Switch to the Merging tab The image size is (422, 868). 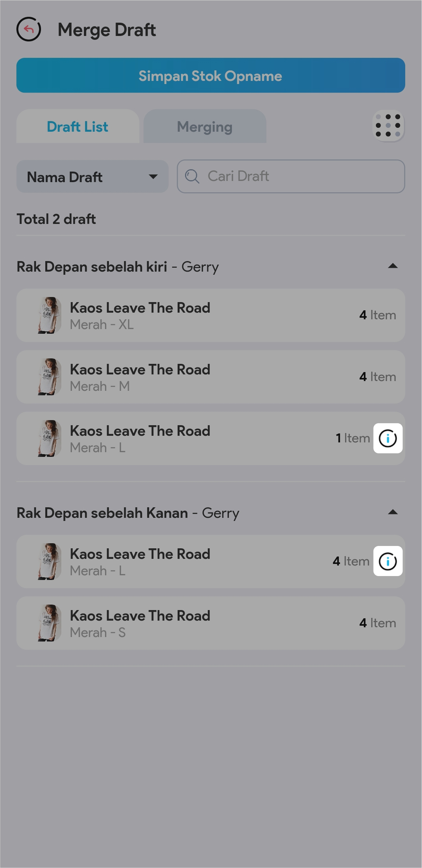pyautogui.click(x=205, y=127)
